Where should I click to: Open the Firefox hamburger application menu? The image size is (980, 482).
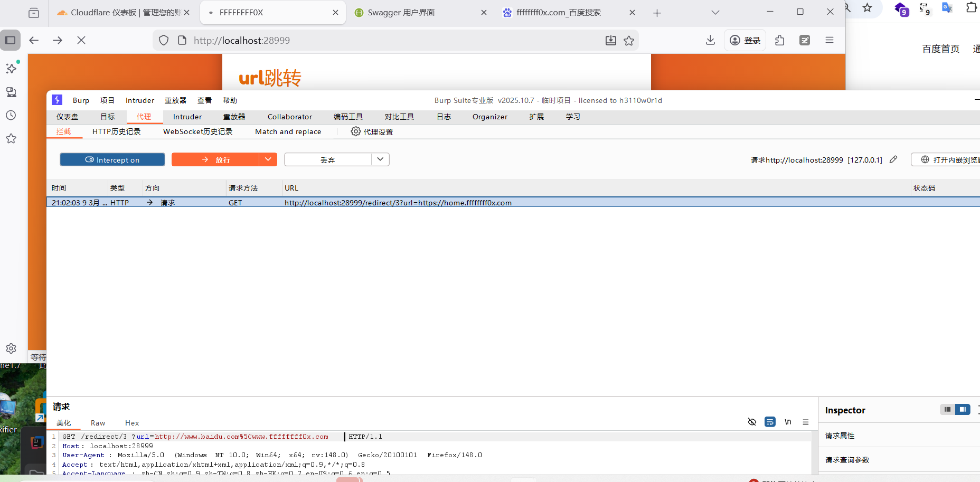pyautogui.click(x=830, y=40)
